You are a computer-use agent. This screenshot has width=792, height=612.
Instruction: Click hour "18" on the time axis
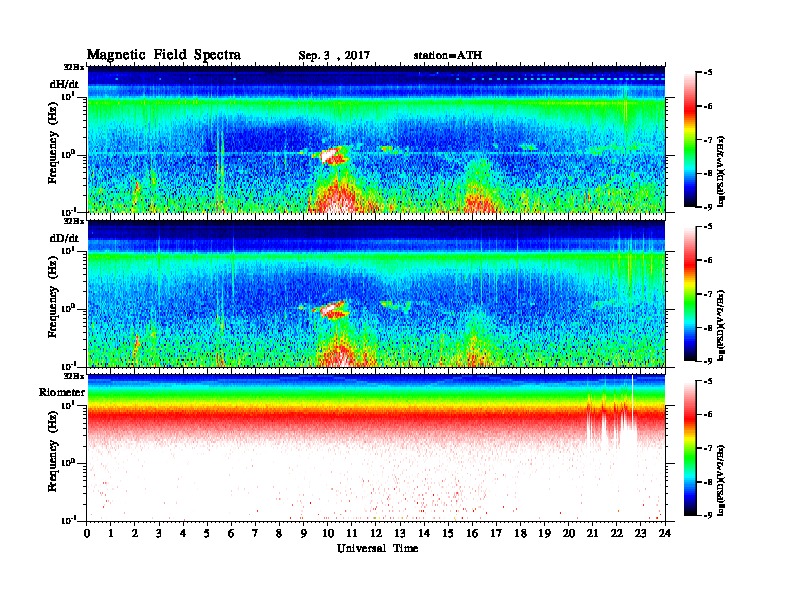click(x=520, y=534)
